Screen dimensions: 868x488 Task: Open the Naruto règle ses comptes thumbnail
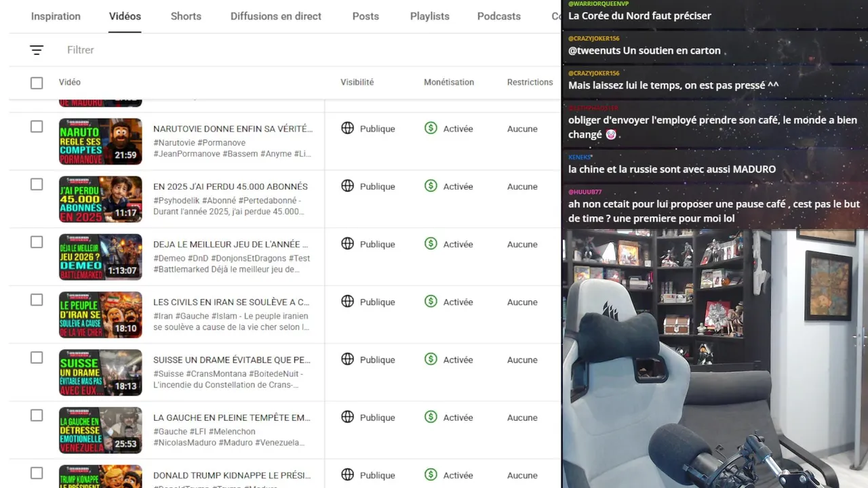point(100,142)
